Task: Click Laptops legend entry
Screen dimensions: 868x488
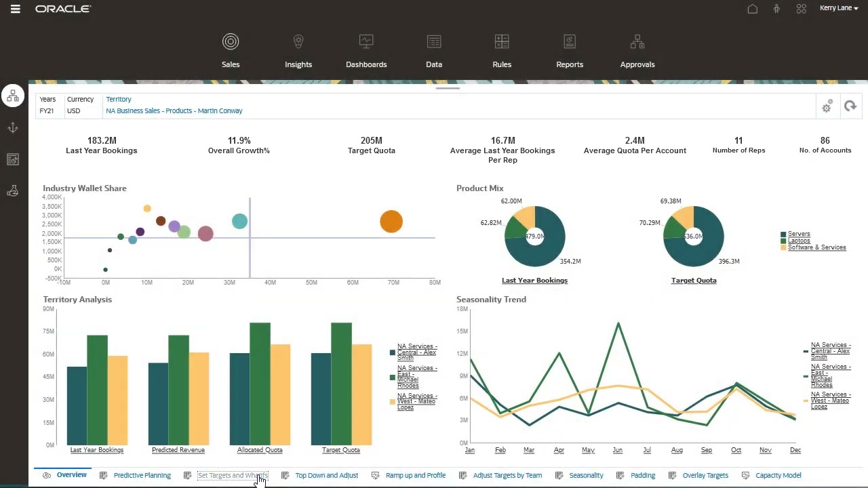Action: click(799, 241)
